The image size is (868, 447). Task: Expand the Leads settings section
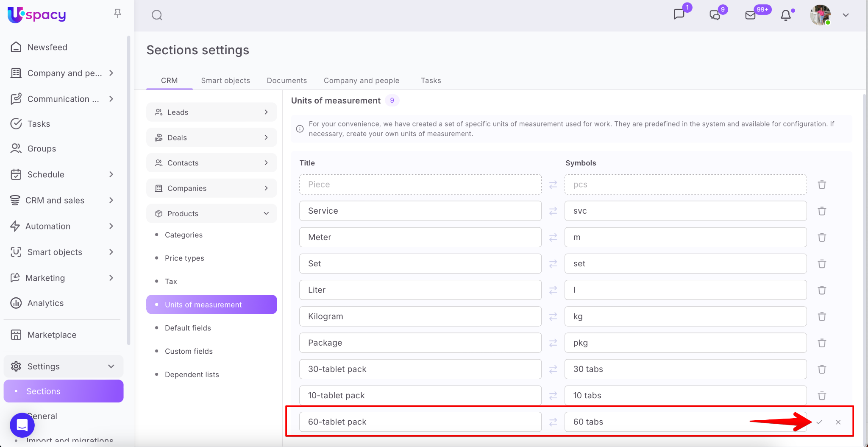click(x=266, y=112)
